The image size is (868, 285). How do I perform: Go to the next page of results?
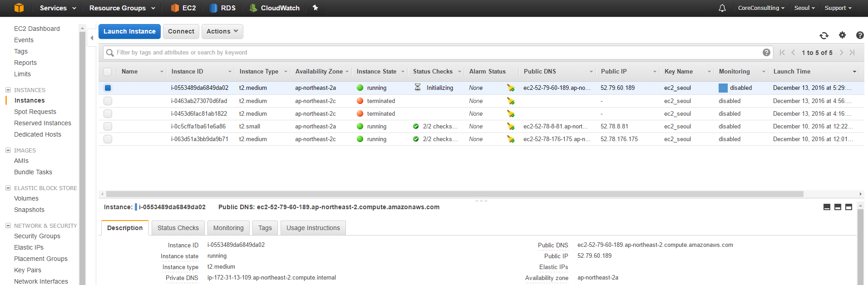point(841,52)
